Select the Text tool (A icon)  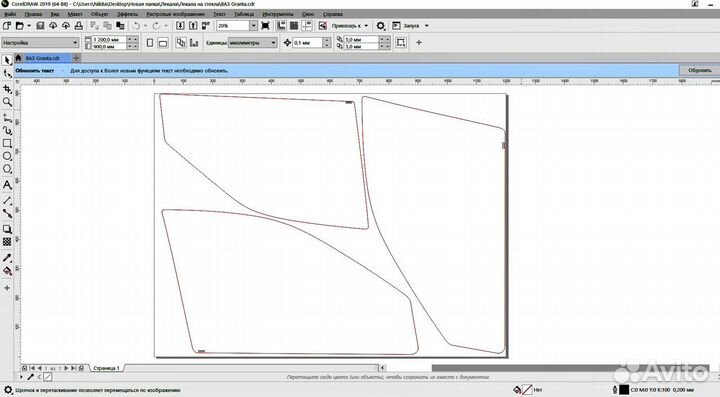tap(7, 185)
